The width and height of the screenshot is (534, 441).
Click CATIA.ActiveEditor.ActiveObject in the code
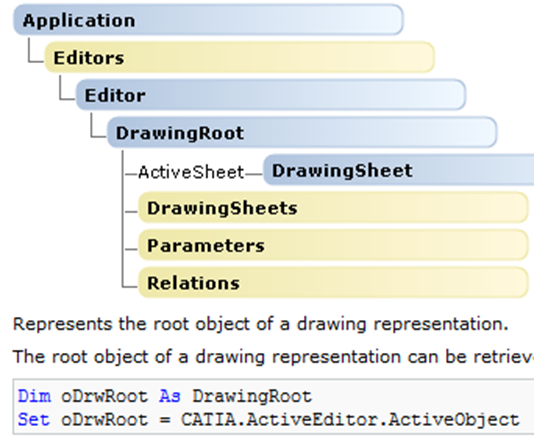click(x=350, y=420)
